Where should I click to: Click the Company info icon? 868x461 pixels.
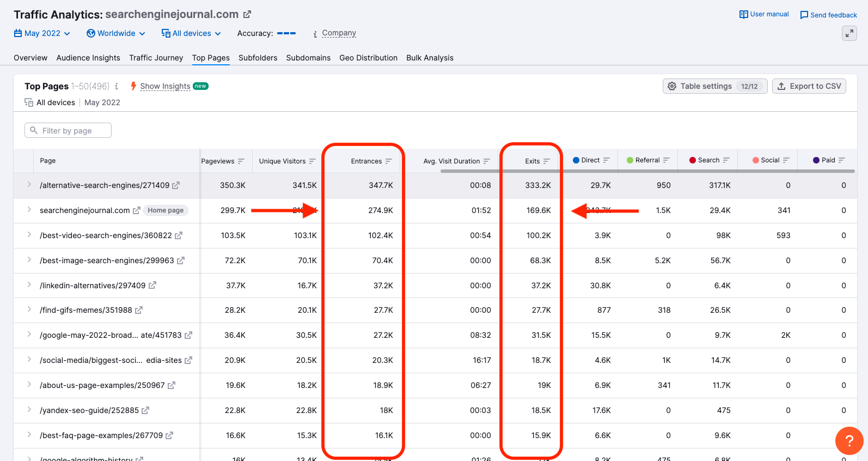315,34
